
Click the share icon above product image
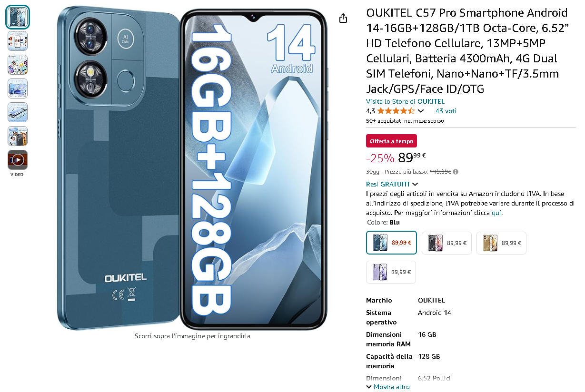pyautogui.click(x=343, y=18)
